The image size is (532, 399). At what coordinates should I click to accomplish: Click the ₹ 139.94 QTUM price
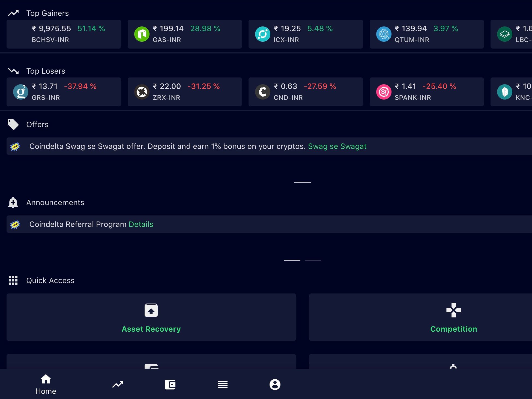coord(411,28)
